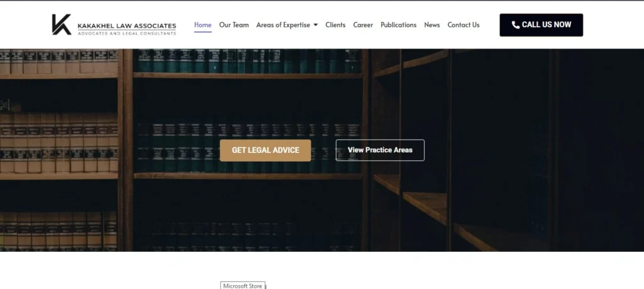
Task: Expand the Areas of Expertise dropdown arrow
Action: coord(316,25)
